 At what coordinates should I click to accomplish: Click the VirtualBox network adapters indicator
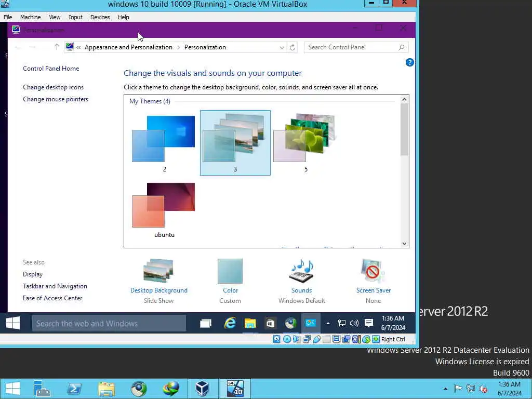click(x=307, y=339)
